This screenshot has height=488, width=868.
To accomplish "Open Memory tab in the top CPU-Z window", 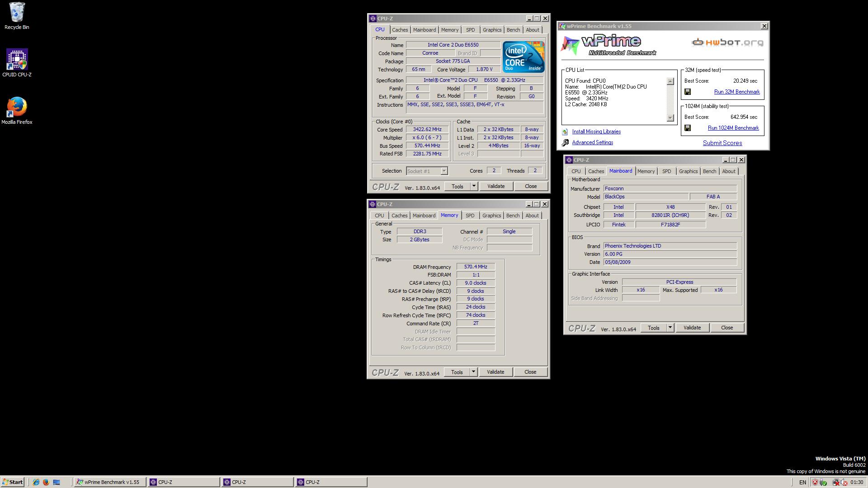I will 449,30.
